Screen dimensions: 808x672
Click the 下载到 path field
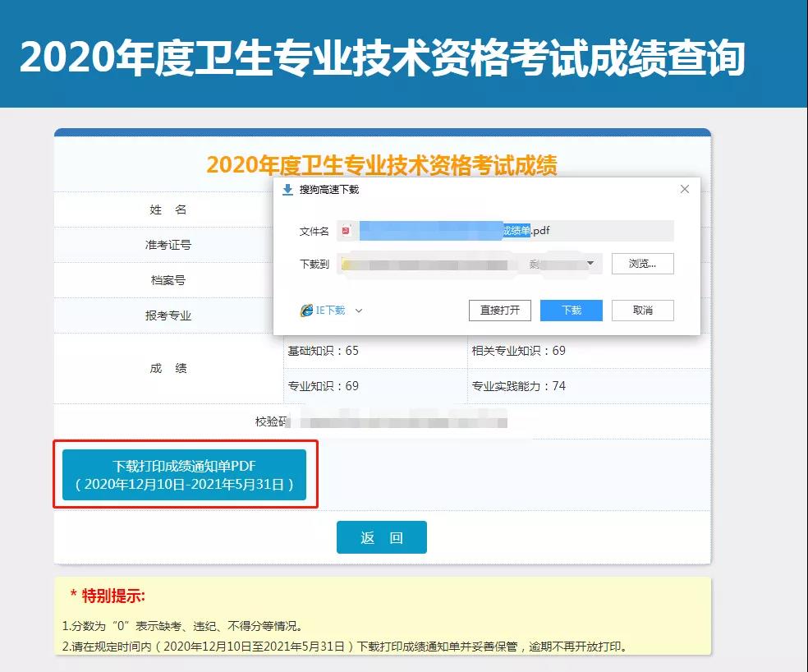(469, 264)
